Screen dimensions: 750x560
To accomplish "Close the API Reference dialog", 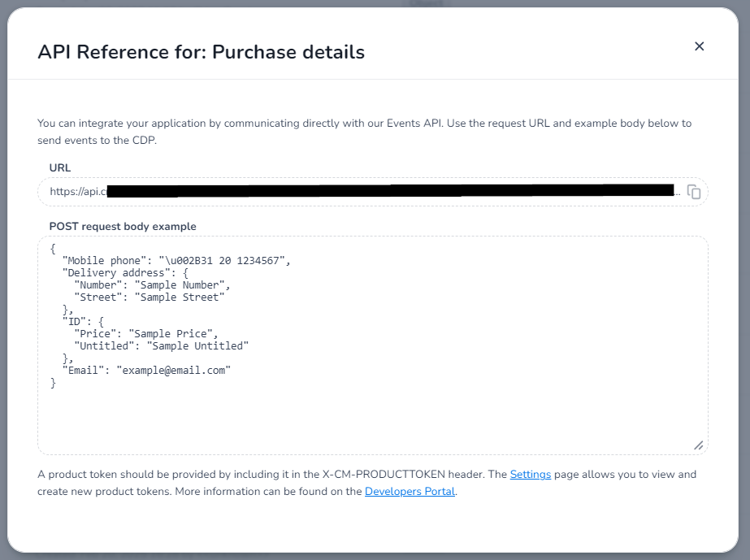I will click(700, 46).
